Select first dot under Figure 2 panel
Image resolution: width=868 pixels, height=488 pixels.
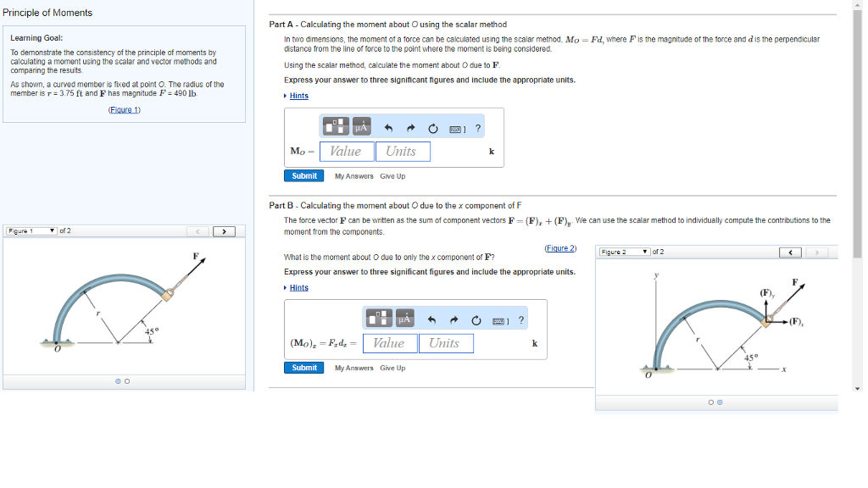[x=711, y=402]
